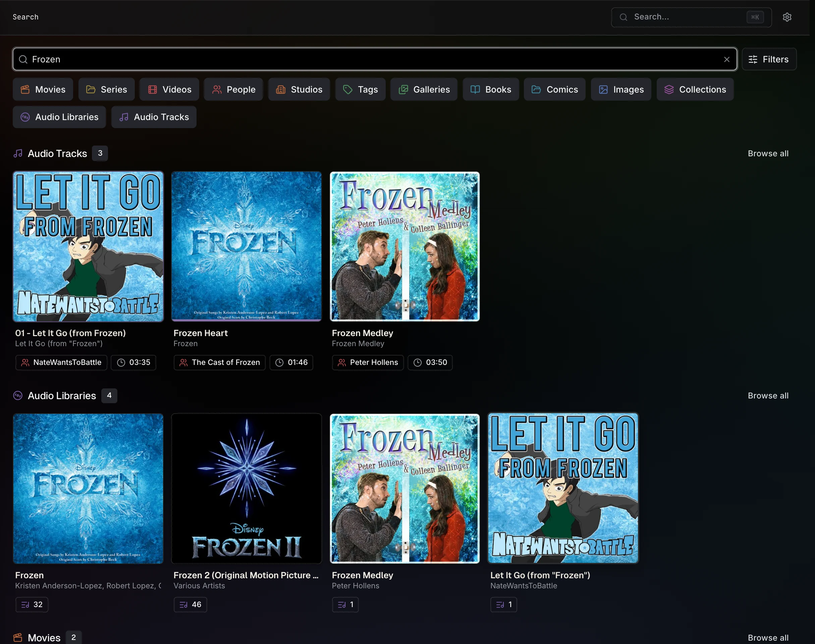Filter results by Collections
Screen dimensions: 815x644
coord(695,89)
